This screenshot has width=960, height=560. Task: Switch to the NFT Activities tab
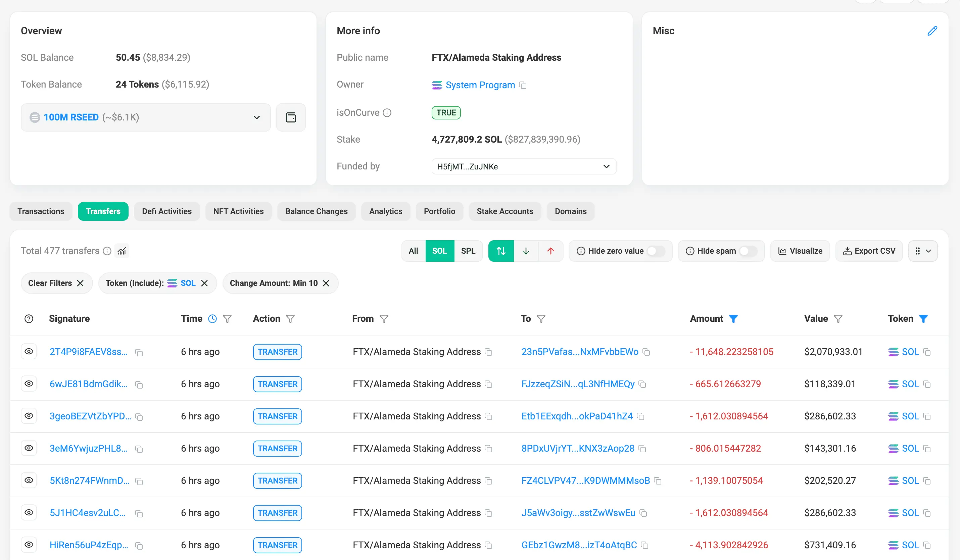click(238, 211)
